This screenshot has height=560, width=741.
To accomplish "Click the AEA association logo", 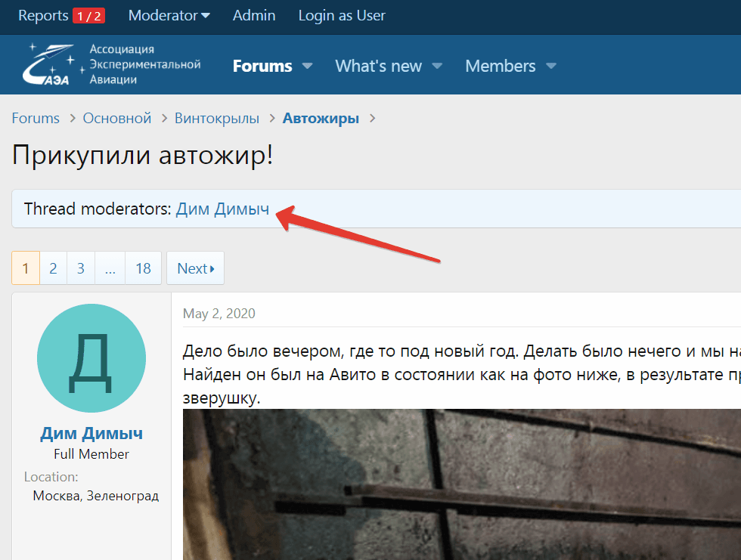I will (111, 65).
